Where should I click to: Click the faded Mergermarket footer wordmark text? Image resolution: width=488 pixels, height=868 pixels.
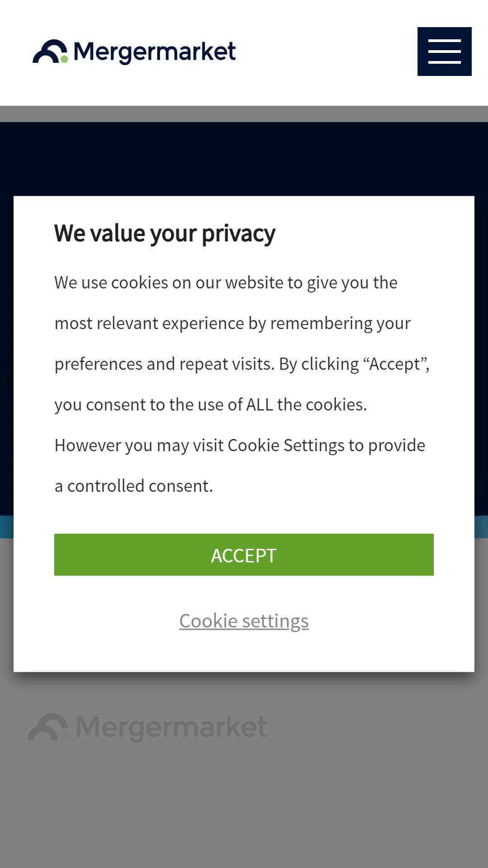click(171, 727)
